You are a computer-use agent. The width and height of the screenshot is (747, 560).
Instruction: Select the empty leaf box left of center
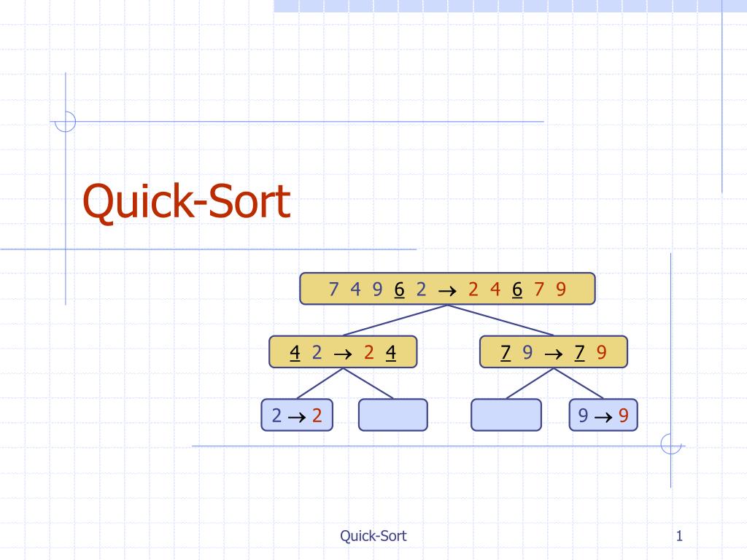392,413
